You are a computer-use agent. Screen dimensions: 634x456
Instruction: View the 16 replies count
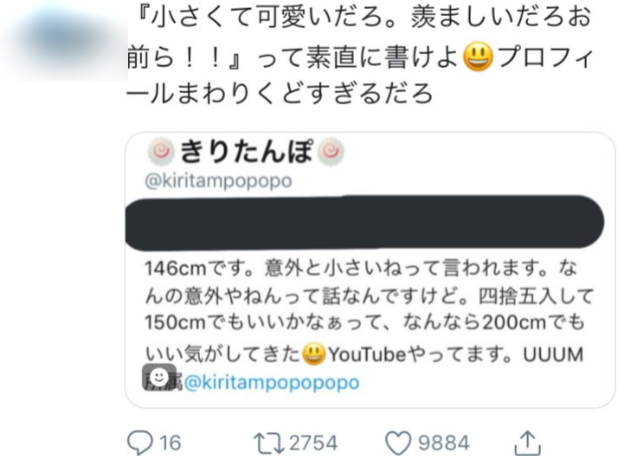(x=170, y=443)
